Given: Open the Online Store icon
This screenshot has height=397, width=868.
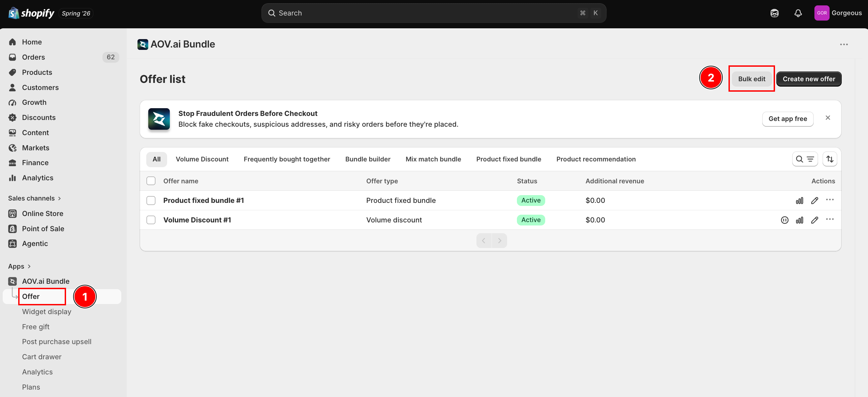Looking at the screenshot, I should (12, 214).
